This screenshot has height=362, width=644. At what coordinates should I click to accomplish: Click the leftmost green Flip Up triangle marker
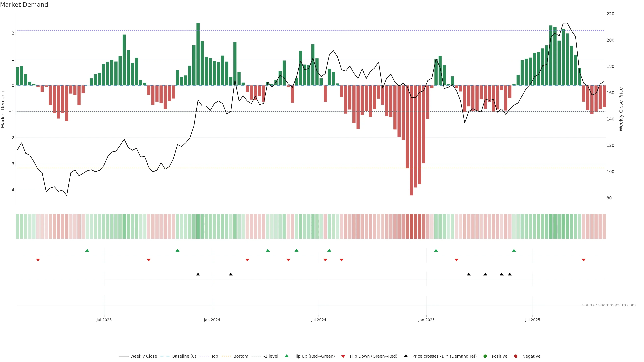87,250
